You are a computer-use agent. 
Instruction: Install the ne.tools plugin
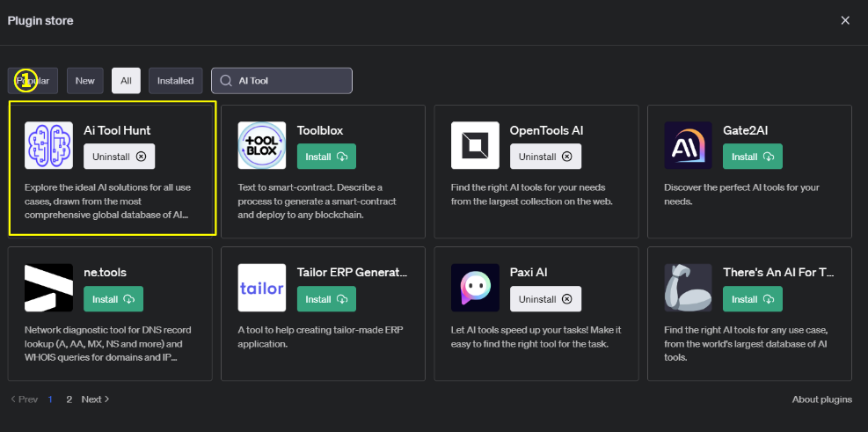pos(113,298)
